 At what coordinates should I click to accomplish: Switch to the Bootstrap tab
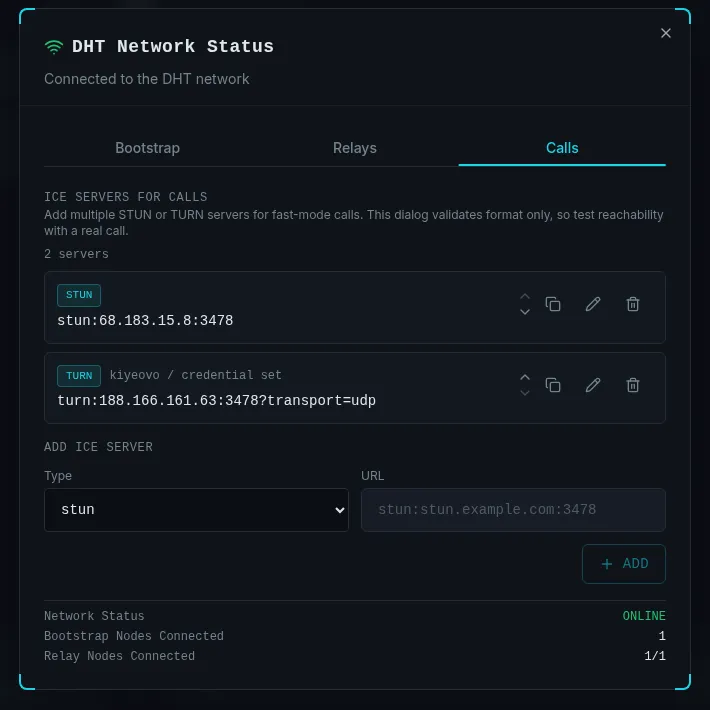147,148
